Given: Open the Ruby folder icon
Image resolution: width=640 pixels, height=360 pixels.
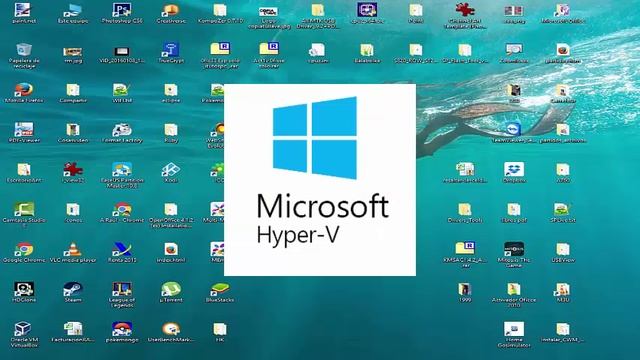Looking at the screenshot, I should [x=171, y=132].
